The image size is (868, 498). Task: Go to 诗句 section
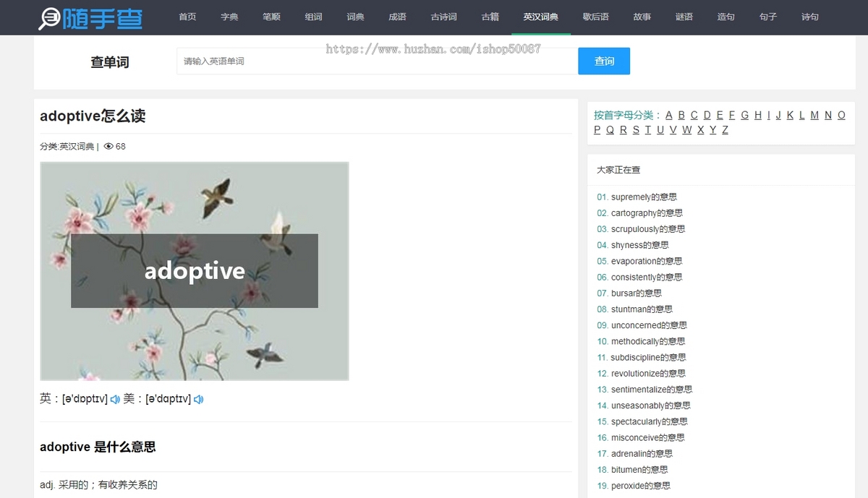(809, 17)
